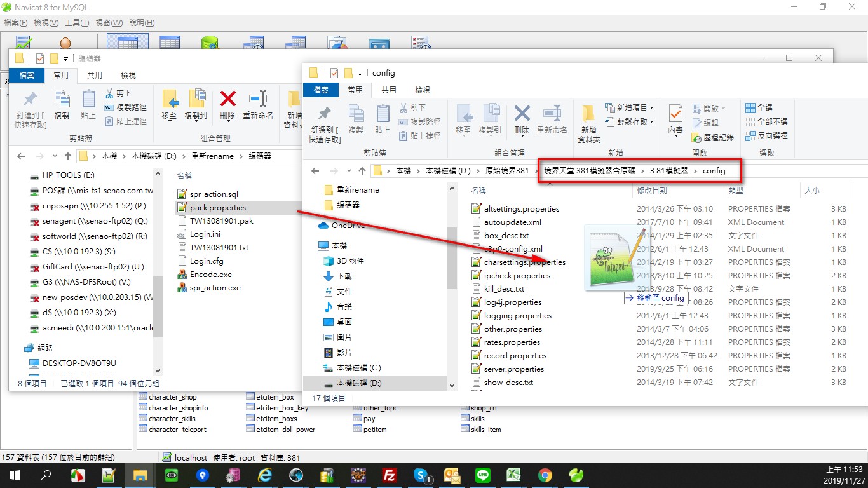868x488 pixels.
Task: Sort by the Date Modified (修改日期) column header
Action: coord(652,190)
